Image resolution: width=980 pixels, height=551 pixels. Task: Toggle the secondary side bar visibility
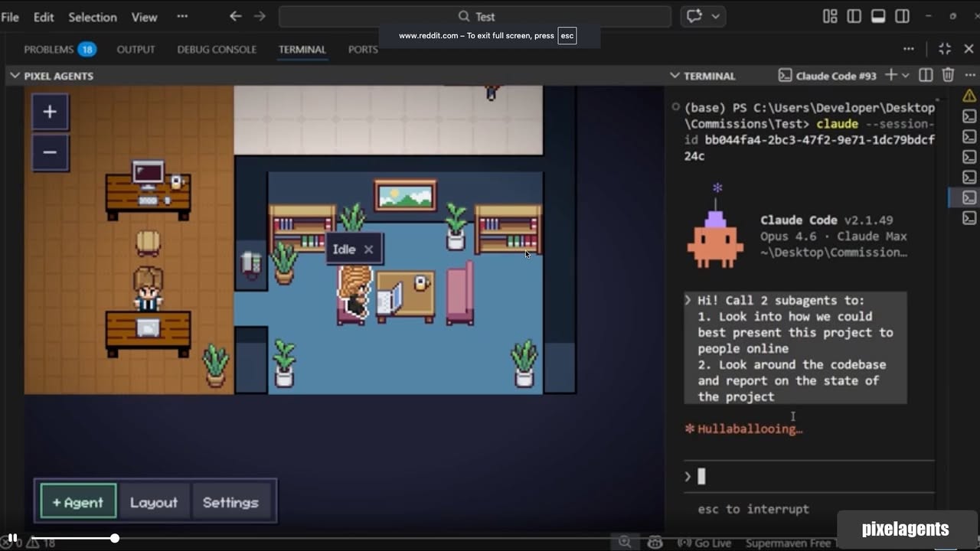click(x=902, y=16)
